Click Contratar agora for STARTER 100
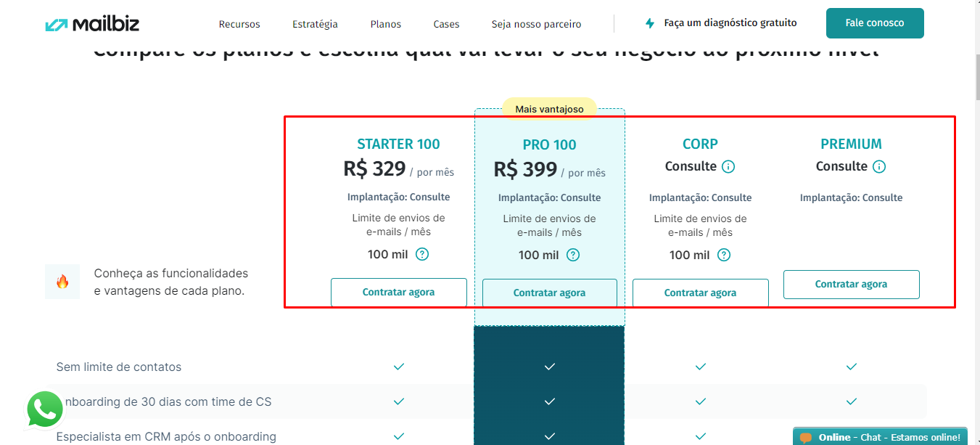The height and width of the screenshot is (445, 980). click(399, 292)
